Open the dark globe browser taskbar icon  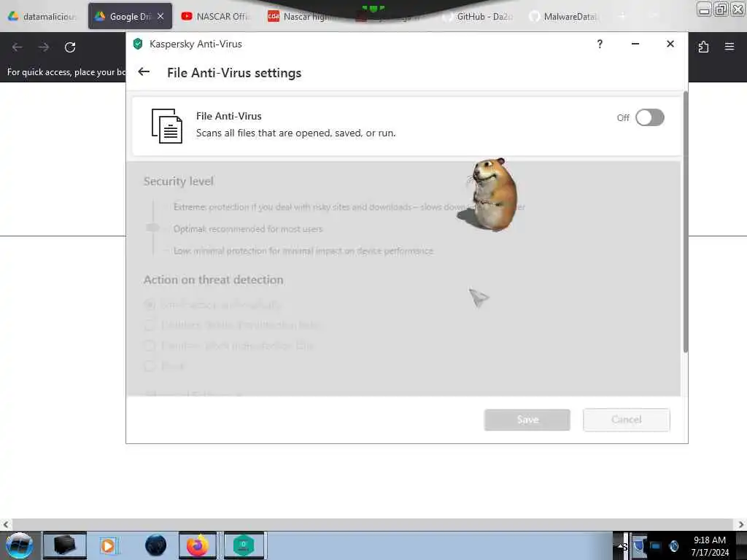pyautogui.click(x=156, y=545)
